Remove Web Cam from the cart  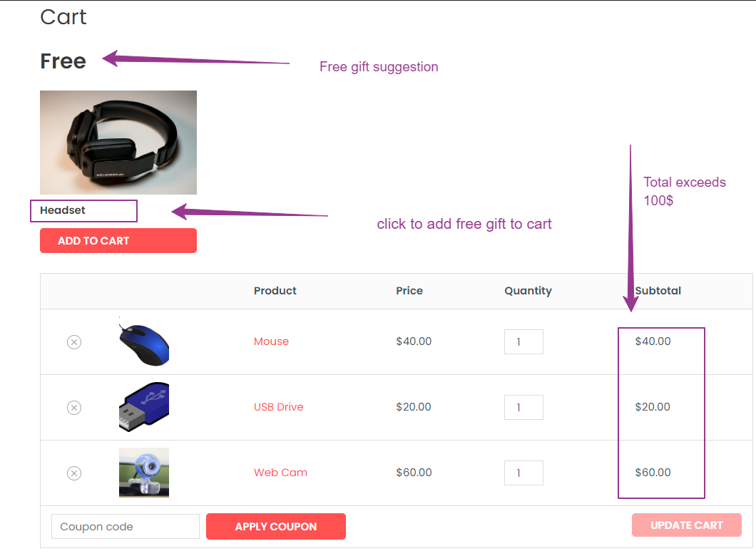73,473
